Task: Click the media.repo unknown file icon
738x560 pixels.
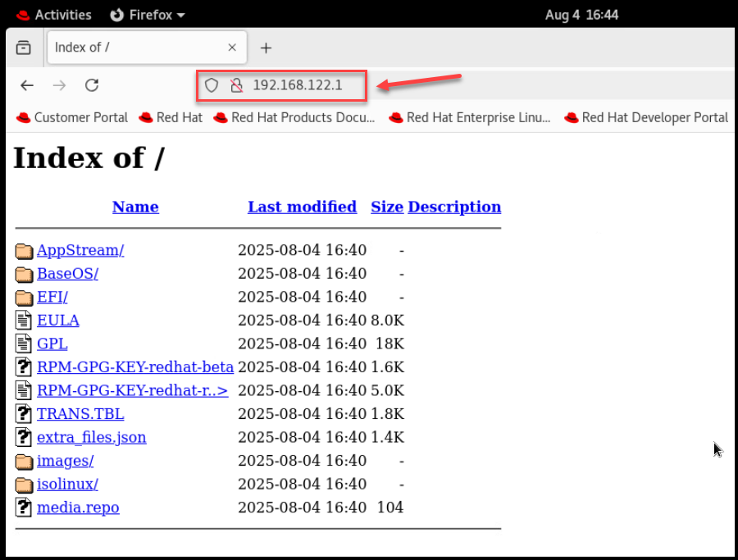Action: point(24,508)
